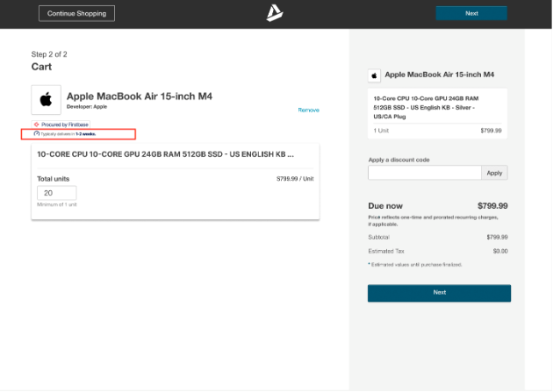Remove the MacBook Air from cart

click(308, 110)
